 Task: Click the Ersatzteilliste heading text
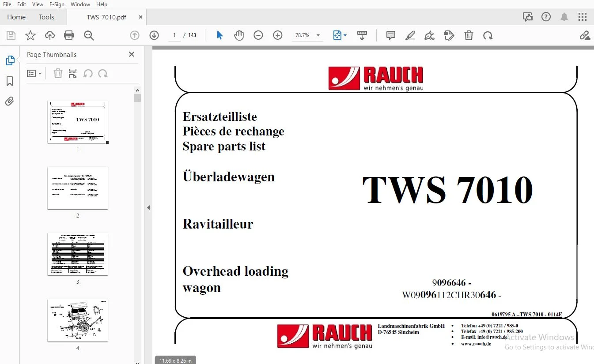coord(219,116)
